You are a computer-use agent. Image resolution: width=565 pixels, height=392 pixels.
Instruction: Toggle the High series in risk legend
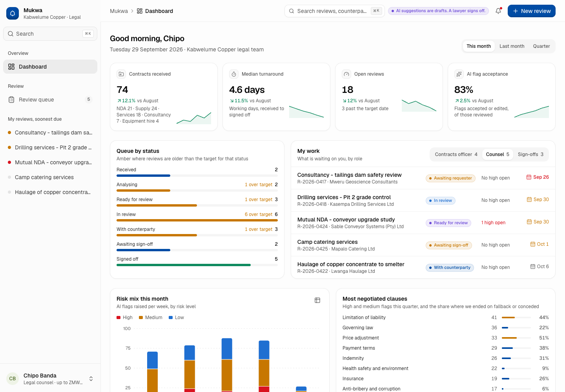[125, 318]
